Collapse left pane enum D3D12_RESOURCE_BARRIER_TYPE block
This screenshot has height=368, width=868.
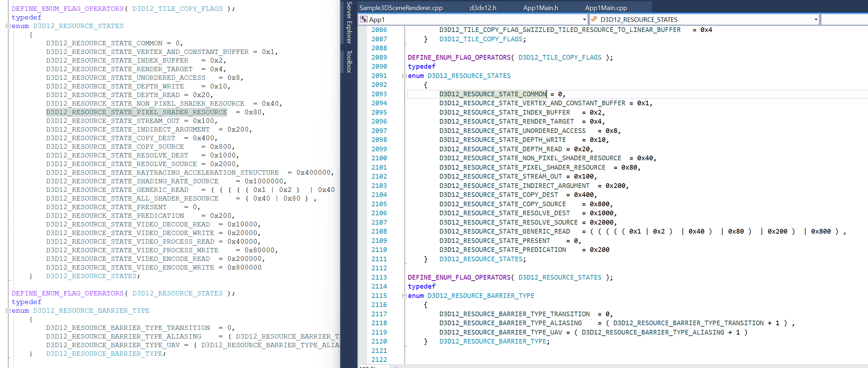click(x=8, y=310)
